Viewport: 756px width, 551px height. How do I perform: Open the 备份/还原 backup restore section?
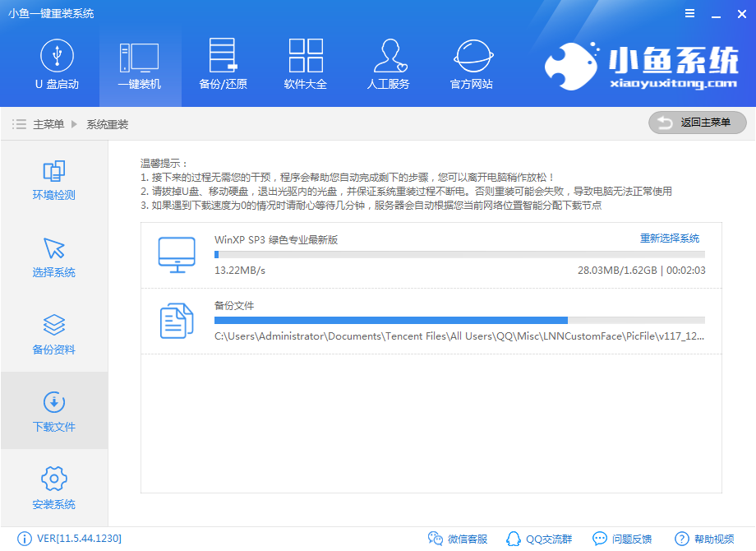[x=223, y=65]
